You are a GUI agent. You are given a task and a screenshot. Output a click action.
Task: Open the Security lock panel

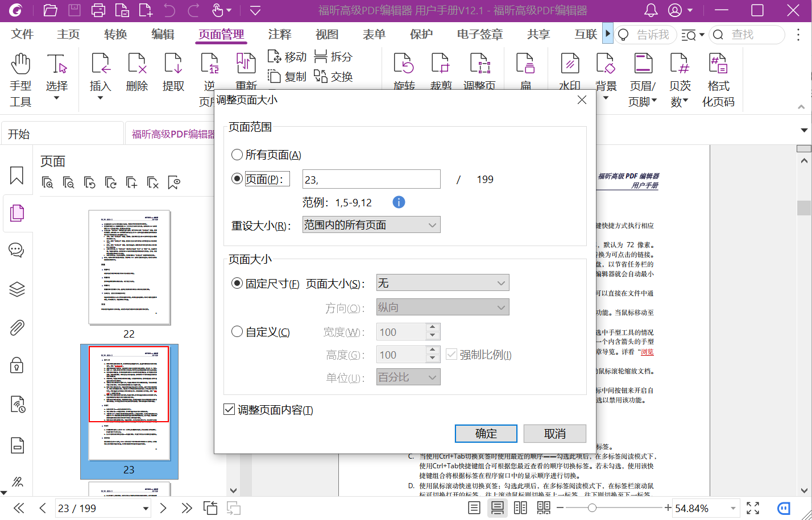17,365
